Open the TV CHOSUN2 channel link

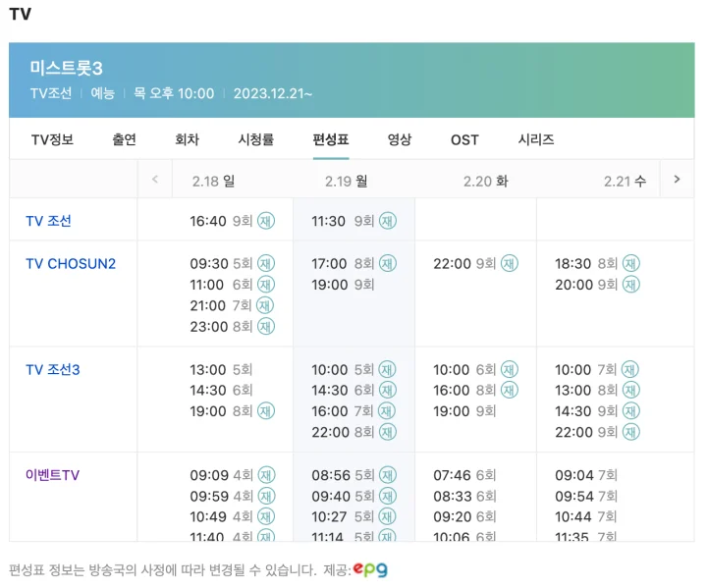[x=71, y=263]
